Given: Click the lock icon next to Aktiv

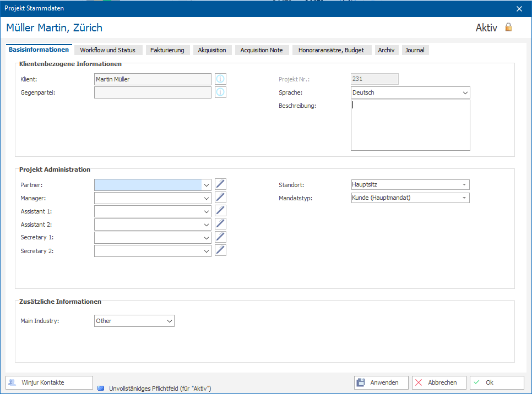Looking at the screenshot, I should point(508,27).
